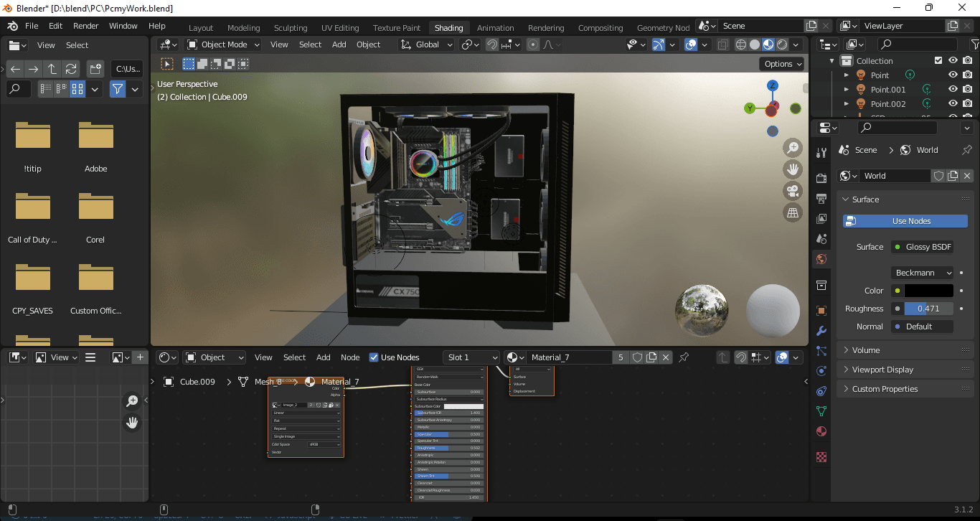Create a new folder in file browser
980x521 pixels.
tap(95, 69)
